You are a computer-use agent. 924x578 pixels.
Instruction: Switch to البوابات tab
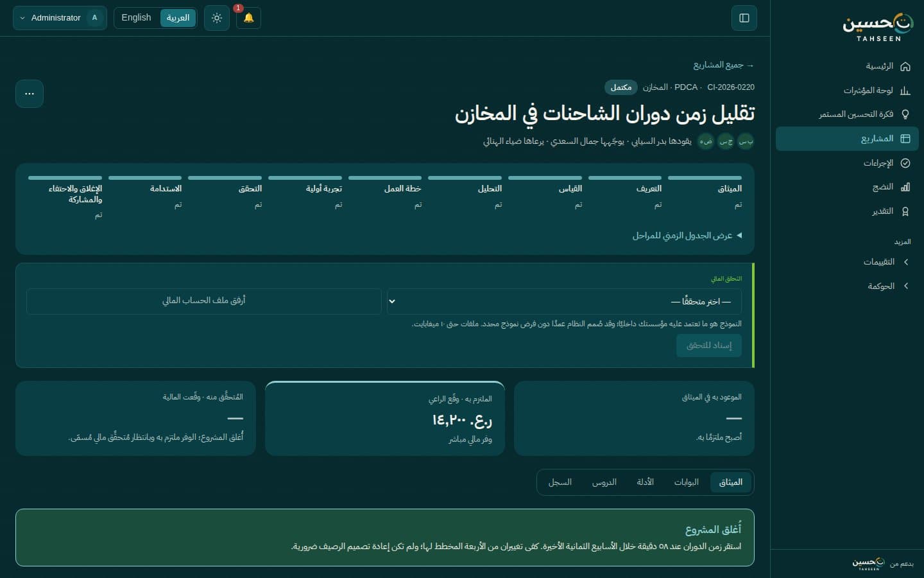point(687,482)
